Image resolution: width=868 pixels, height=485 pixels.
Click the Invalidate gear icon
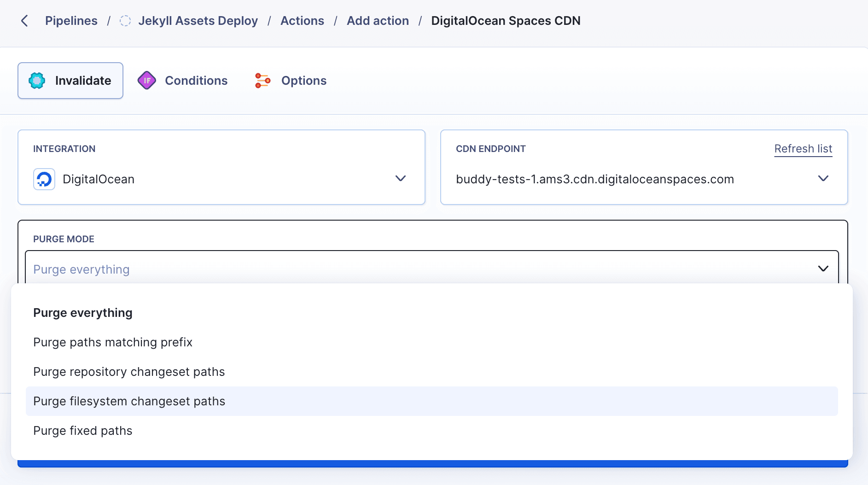(x=36, y=80)
